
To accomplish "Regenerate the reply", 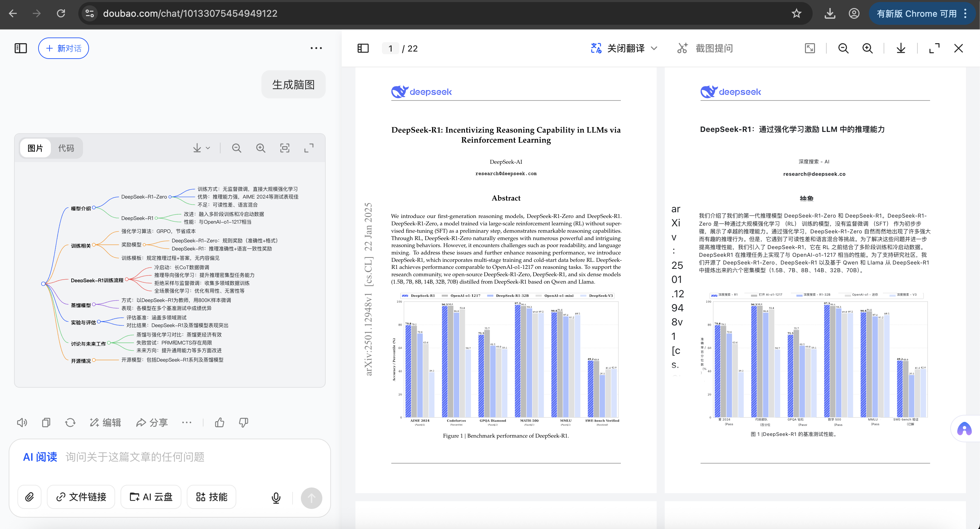I will click(x=70, y=423).
